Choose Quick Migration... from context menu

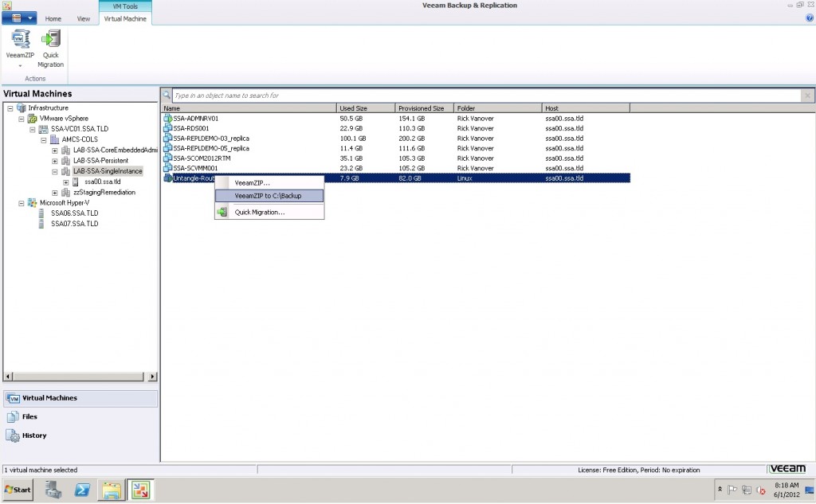[269, 213]
